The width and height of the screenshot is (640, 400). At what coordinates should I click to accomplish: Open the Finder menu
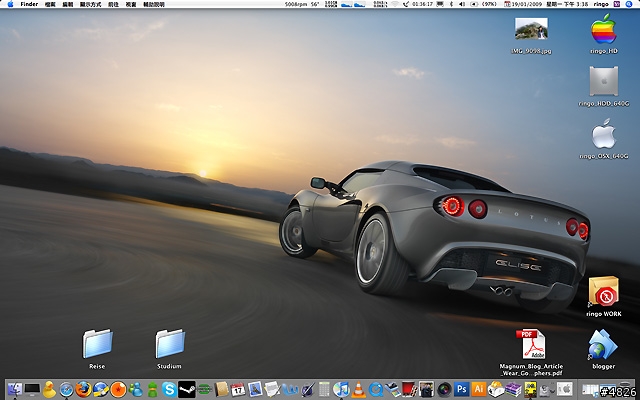[x=29, y=4]
